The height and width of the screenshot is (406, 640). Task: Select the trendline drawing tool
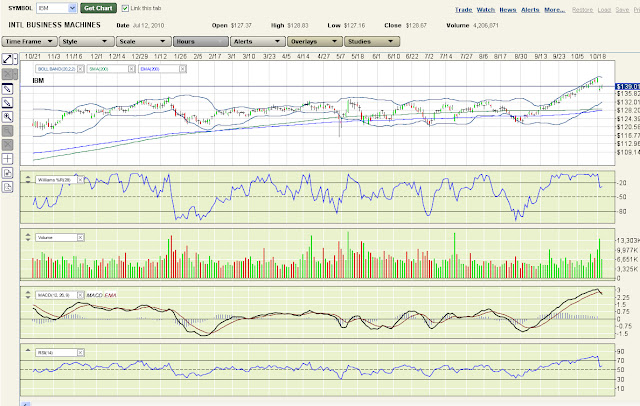click(7, 59)
